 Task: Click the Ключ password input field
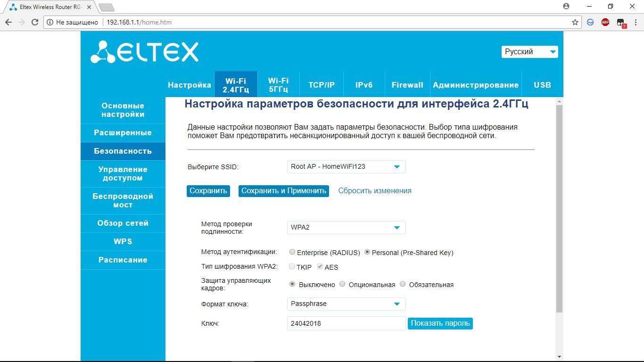tap(346, 323)
